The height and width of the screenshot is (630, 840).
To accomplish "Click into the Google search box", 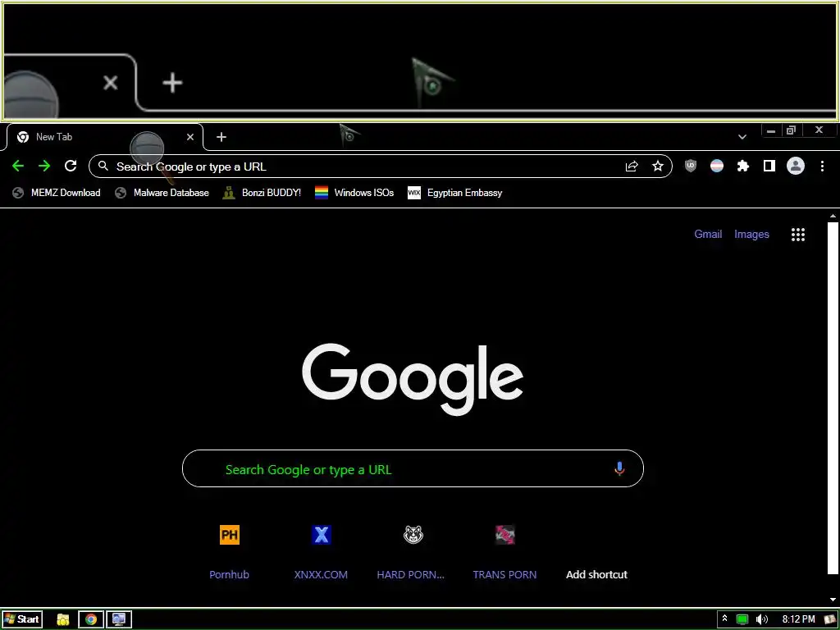I will (x=413, y=468).
